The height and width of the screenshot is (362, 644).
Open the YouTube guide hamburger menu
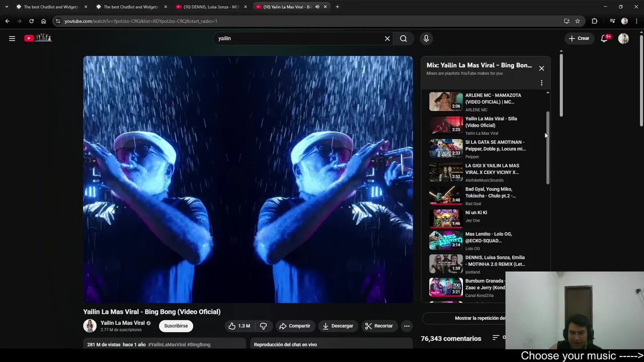click(12, 38)
